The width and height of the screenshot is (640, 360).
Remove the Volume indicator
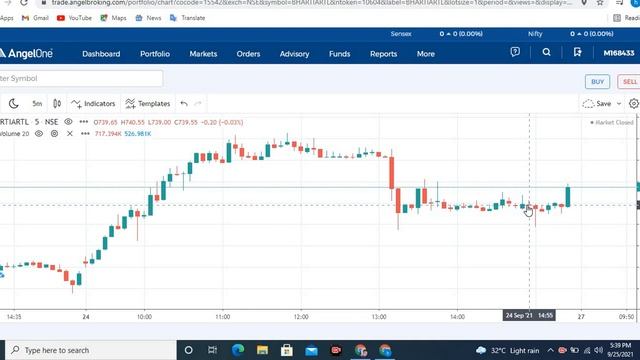tap(70, 133)
